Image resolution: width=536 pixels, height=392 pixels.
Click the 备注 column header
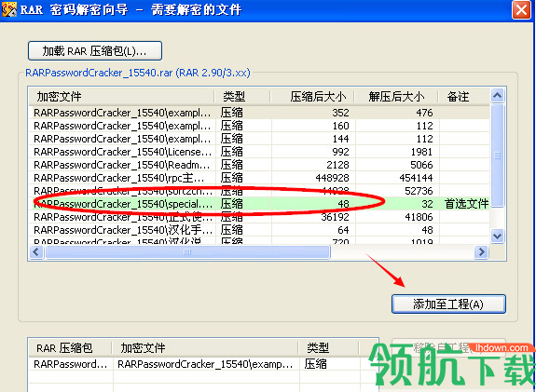tap(464, 97)
